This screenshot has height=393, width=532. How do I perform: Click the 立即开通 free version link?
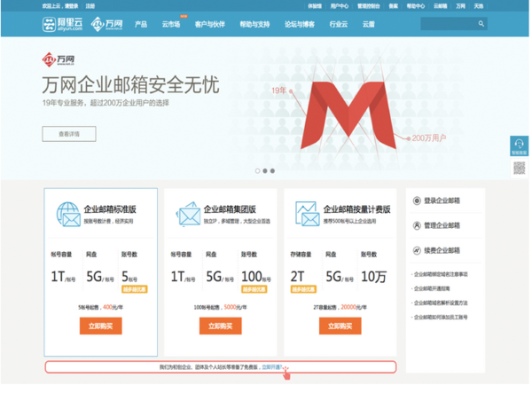click(272, 367)
